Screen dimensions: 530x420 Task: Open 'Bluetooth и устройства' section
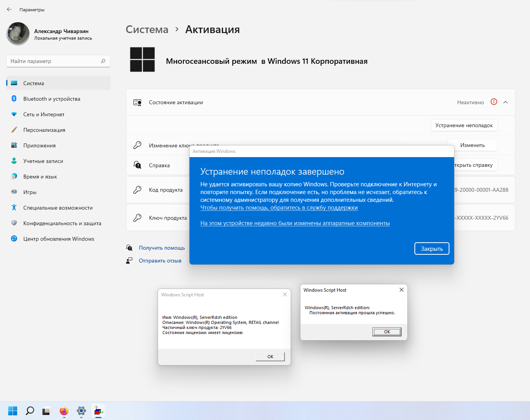(x=58, y=99)
